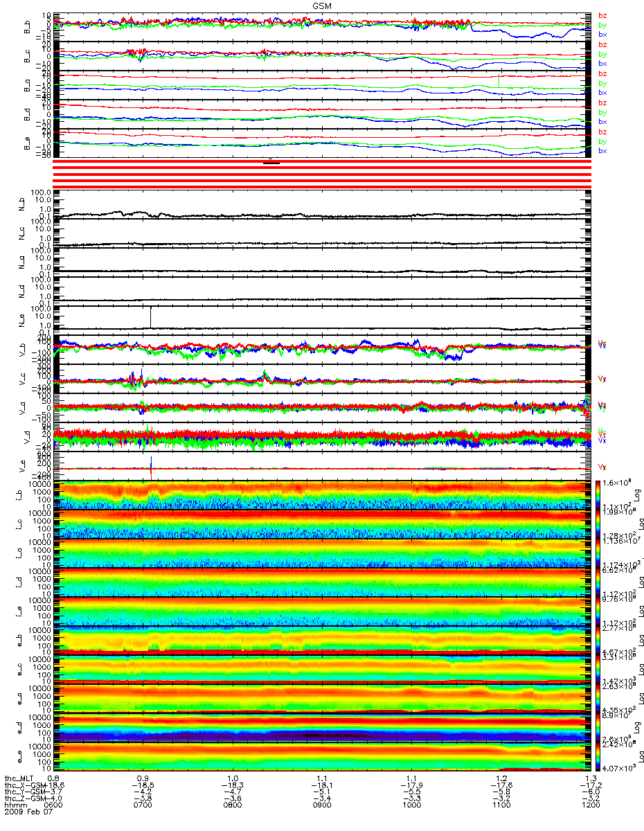The image size is (644, 831).
Task: Click the bx legend beside B_e panel
Action: click(x=602, y=150)
